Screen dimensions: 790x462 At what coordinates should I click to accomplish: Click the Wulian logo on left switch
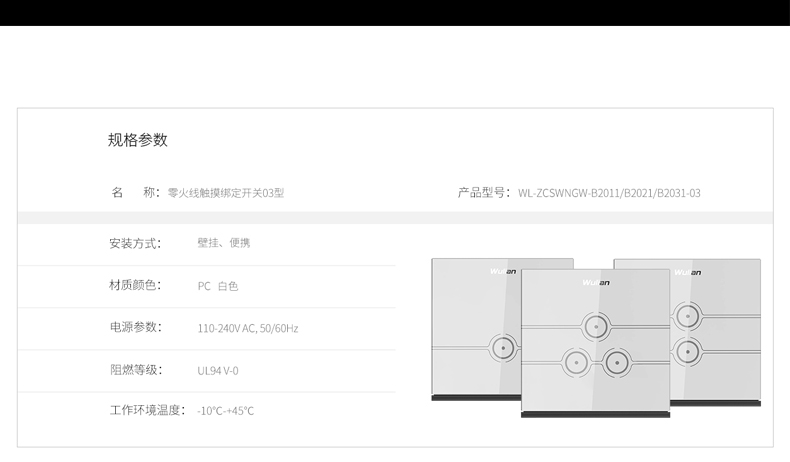(x=503, y=272)
